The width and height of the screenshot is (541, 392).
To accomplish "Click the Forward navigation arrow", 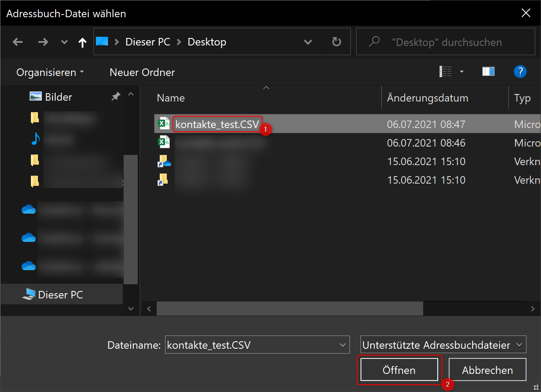I will tap(43, 42).
